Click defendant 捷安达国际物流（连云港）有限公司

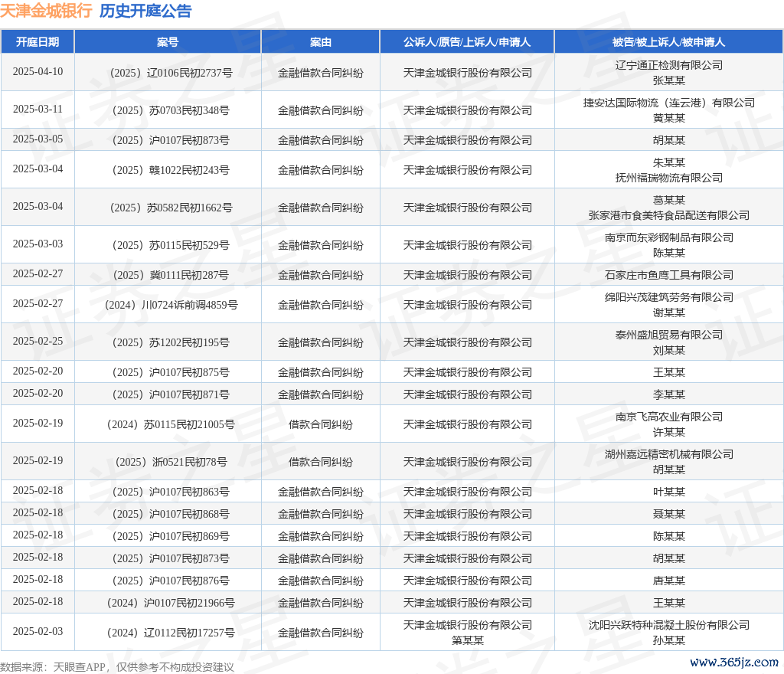point(669,103)
